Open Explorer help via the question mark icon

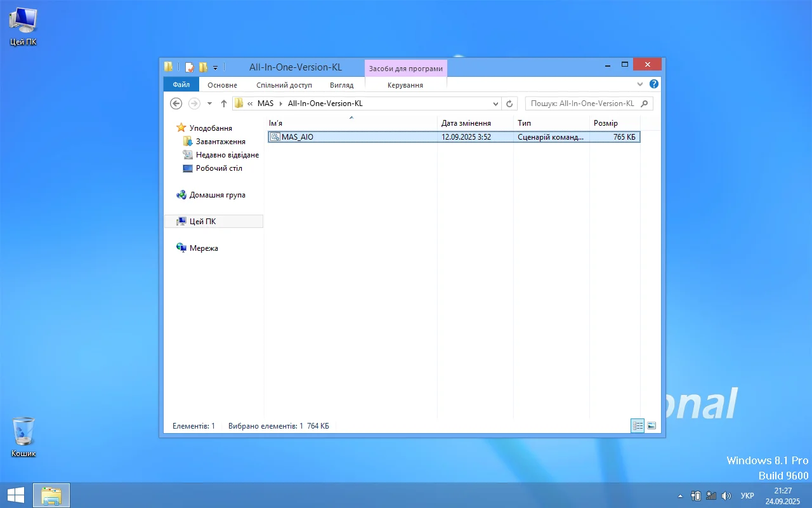[654, 84]
